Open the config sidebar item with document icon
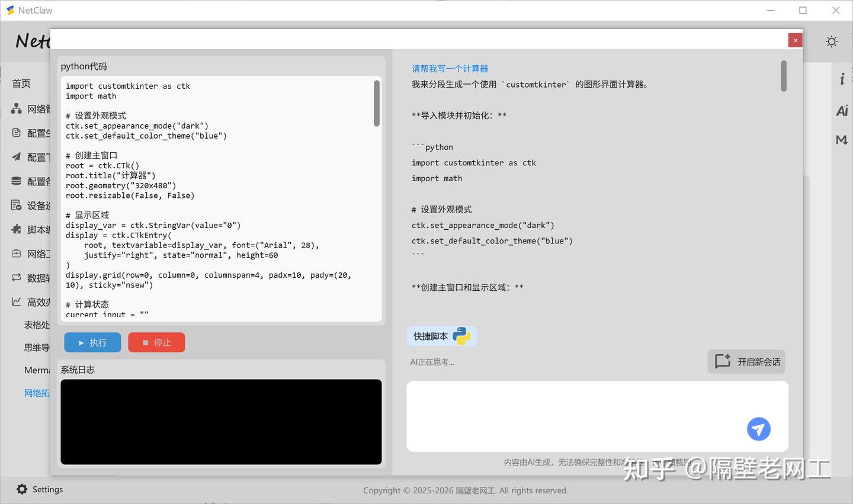This screenshot has height=504, width=853. point(31,133)
